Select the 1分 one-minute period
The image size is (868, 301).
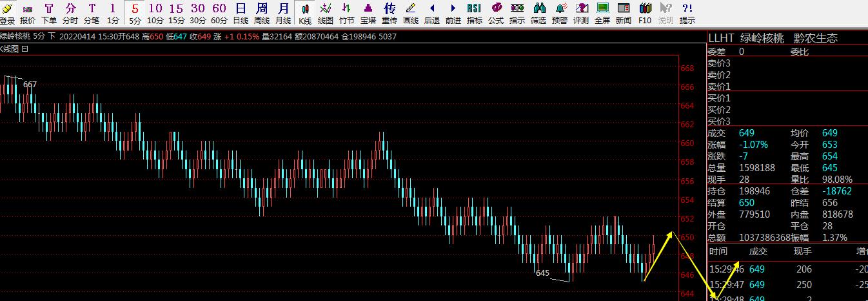[113, 13]
